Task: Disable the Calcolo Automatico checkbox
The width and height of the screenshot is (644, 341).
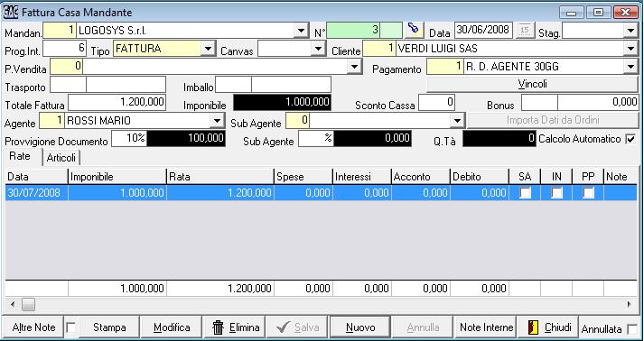Action: coord(630,139)
